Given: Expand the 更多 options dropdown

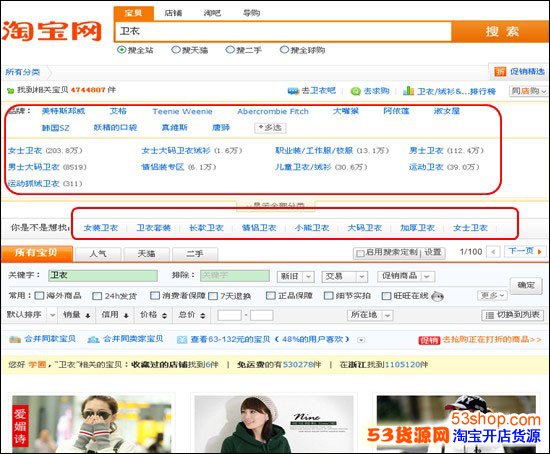Looking at the screenshot, I should click(492, 295).
